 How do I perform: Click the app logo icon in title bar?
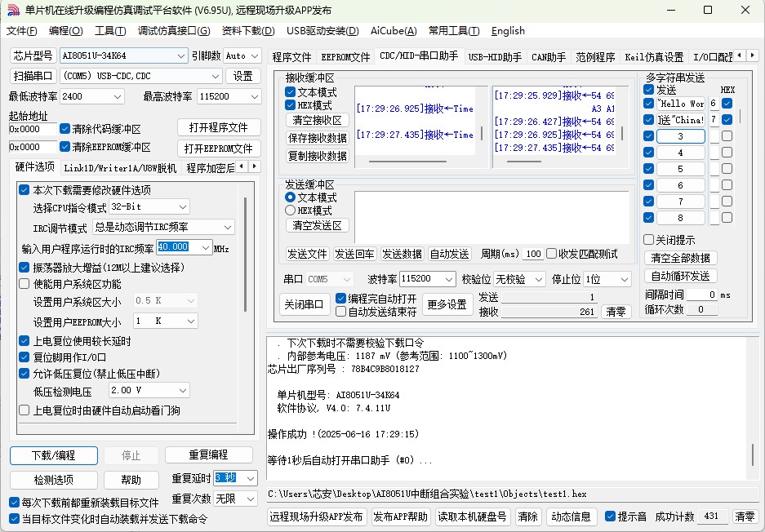pyautogui.click(x=14, y=10)
